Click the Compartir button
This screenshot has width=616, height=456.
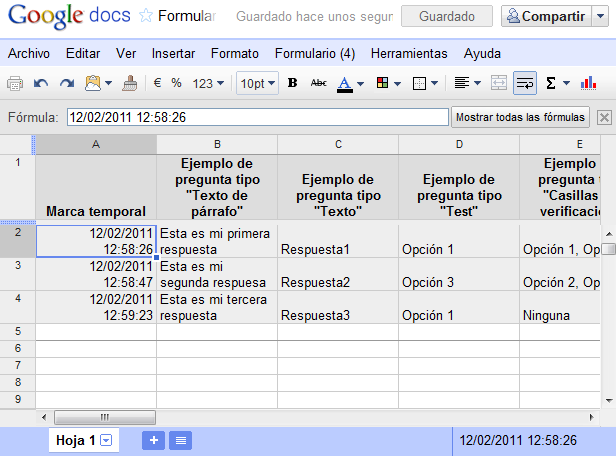pos(546,16)
